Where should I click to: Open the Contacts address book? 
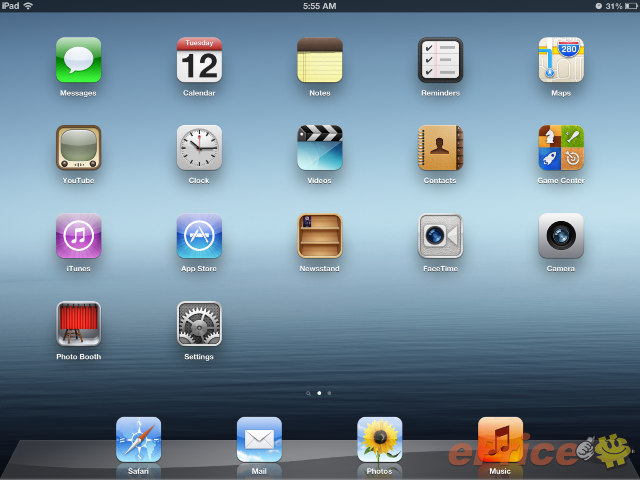440,148
